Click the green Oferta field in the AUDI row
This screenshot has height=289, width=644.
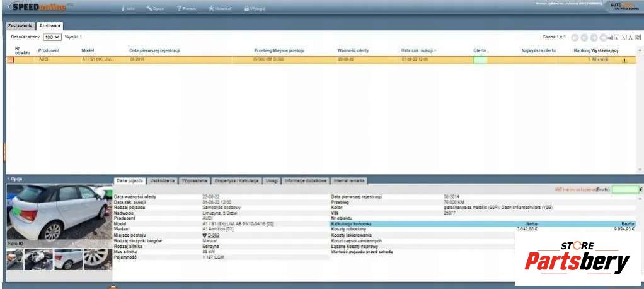click(480, 60)
